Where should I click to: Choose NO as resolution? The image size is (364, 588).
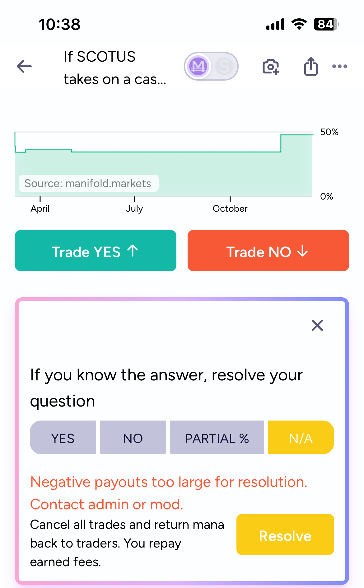pos(133,437)
